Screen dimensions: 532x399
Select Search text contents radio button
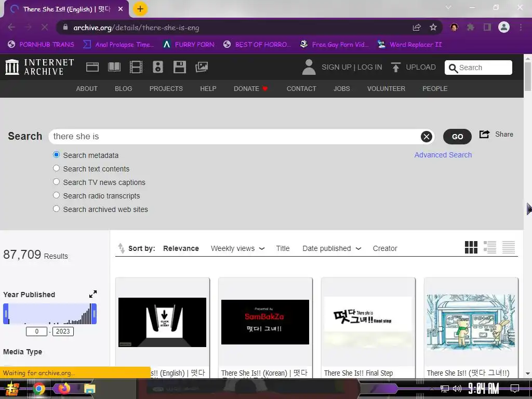pyautogui.click(x=56, y=168)
